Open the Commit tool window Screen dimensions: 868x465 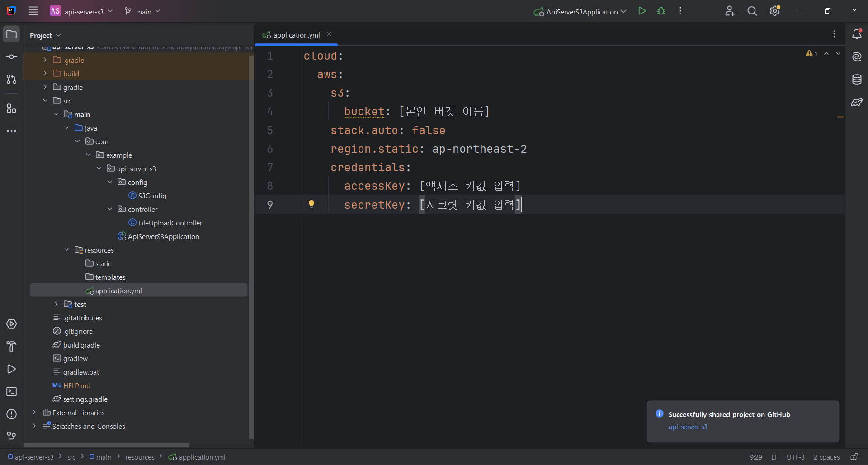click(12, 57)
